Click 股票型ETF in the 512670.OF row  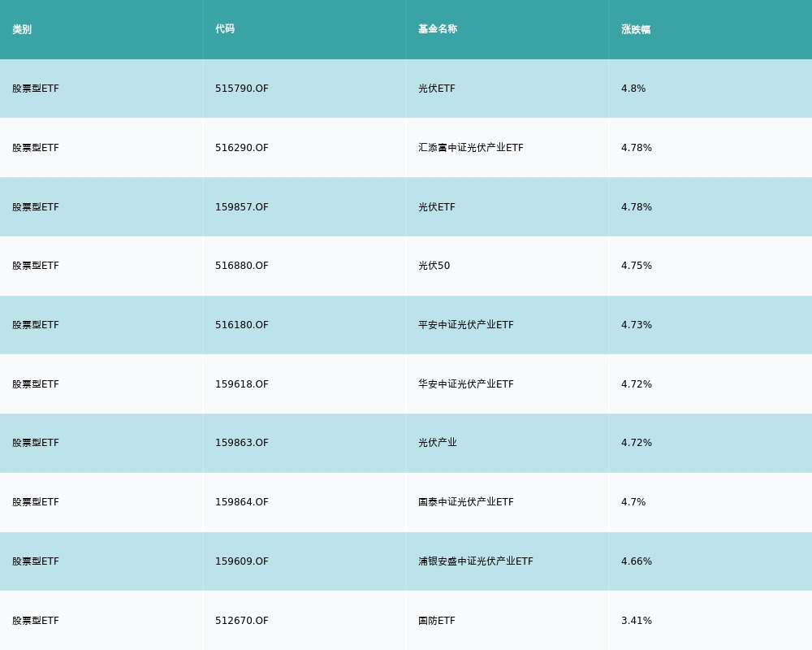(x=36, y=621)
